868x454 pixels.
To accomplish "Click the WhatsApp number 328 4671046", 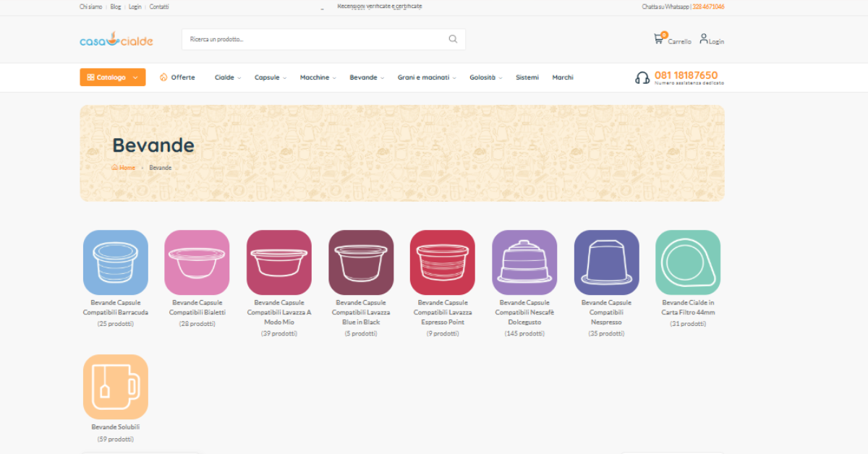I will coord(708,7).
